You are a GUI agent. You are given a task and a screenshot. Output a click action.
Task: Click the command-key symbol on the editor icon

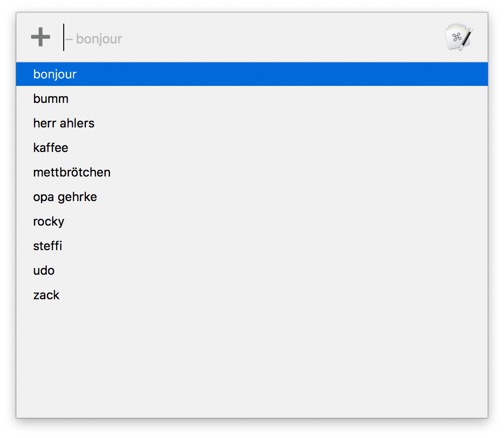456,37
